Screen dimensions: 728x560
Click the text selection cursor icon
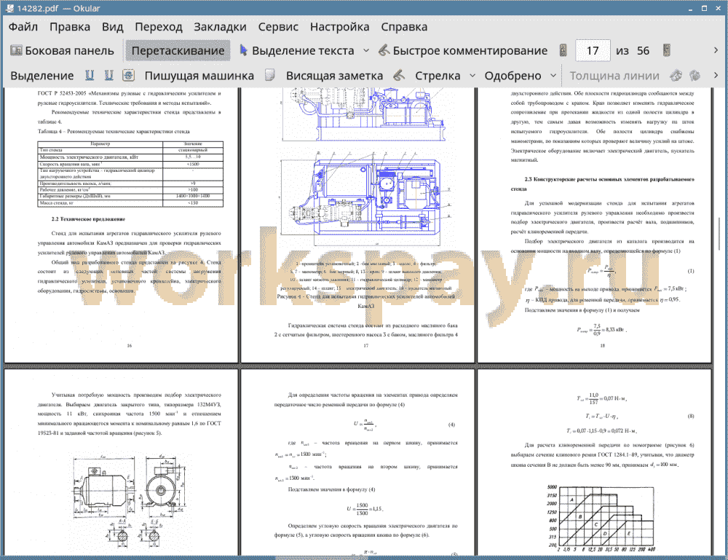tap(243, 50)
